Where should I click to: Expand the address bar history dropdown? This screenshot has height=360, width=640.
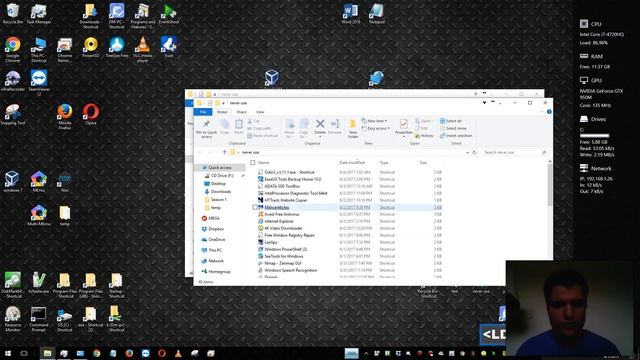click(x=467, y=152)
